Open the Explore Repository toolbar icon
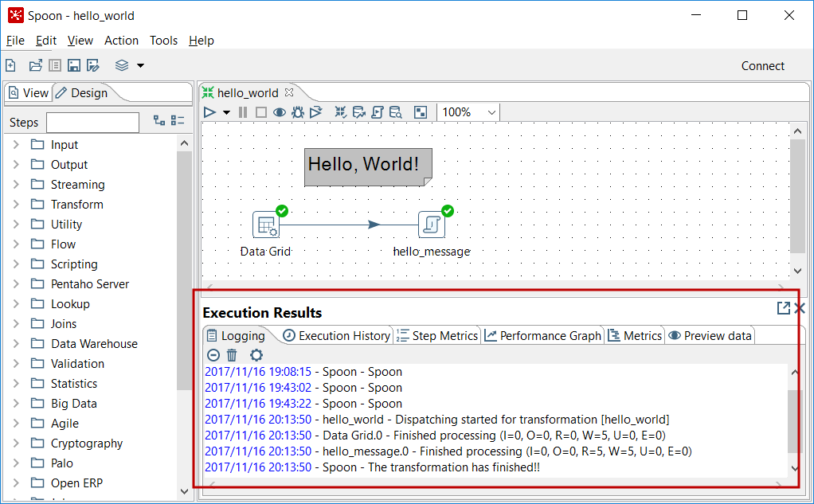 [54, 65]
